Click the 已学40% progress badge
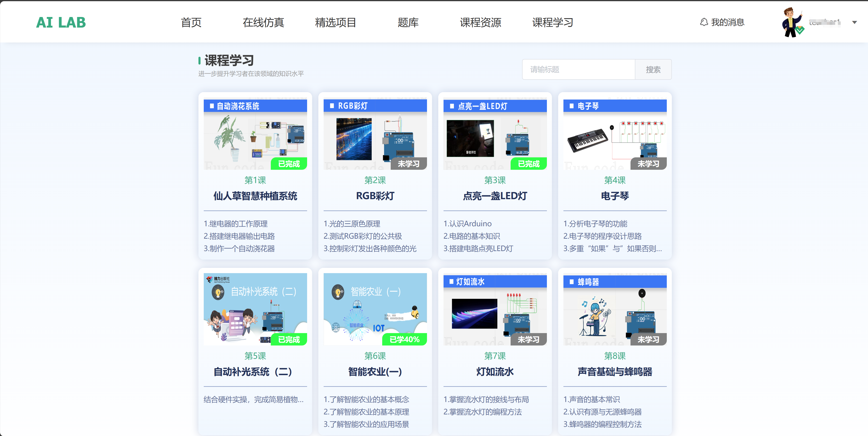The width and height of the screenshot is (868, 436). 404,339
